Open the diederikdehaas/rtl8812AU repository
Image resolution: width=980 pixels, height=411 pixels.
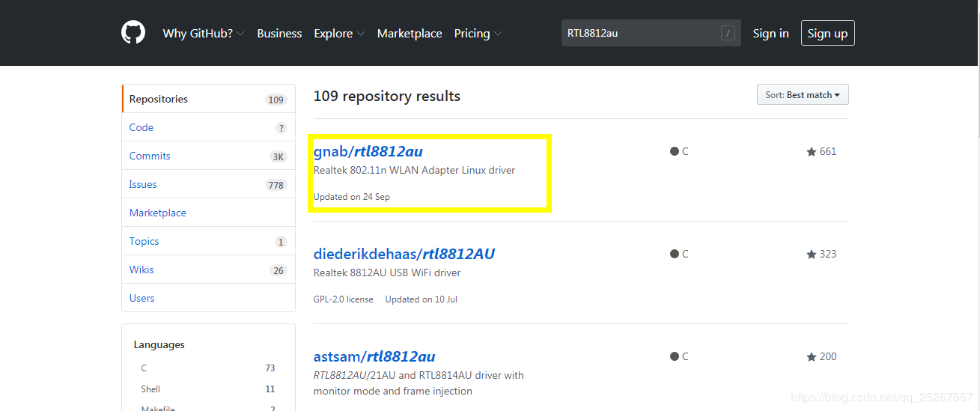404,254
